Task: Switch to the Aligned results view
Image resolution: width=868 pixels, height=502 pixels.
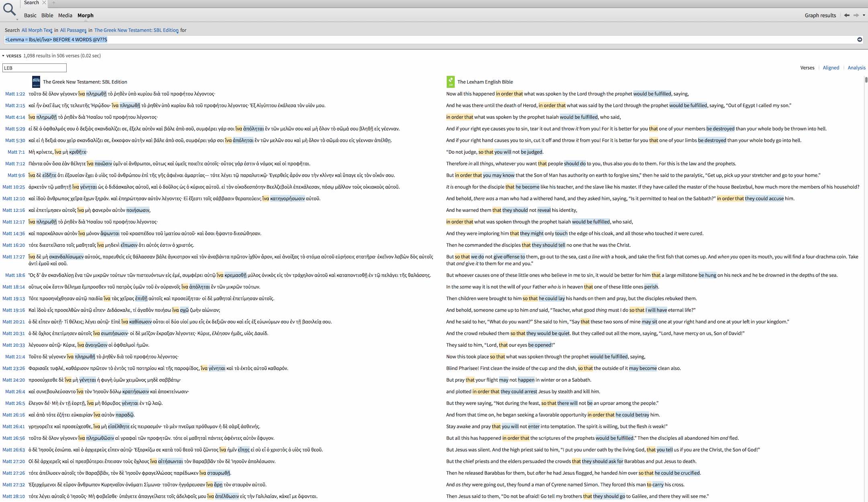Action: point(831,67)
